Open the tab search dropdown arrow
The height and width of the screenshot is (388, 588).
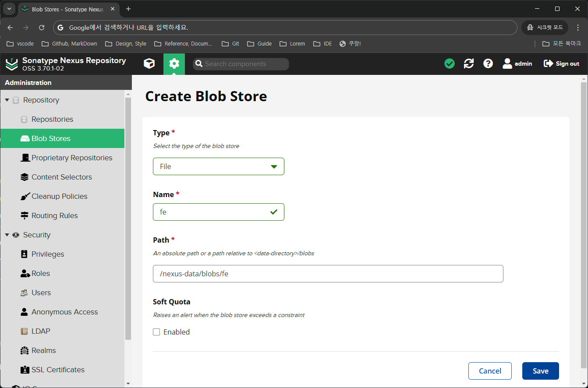click(9, 9)
